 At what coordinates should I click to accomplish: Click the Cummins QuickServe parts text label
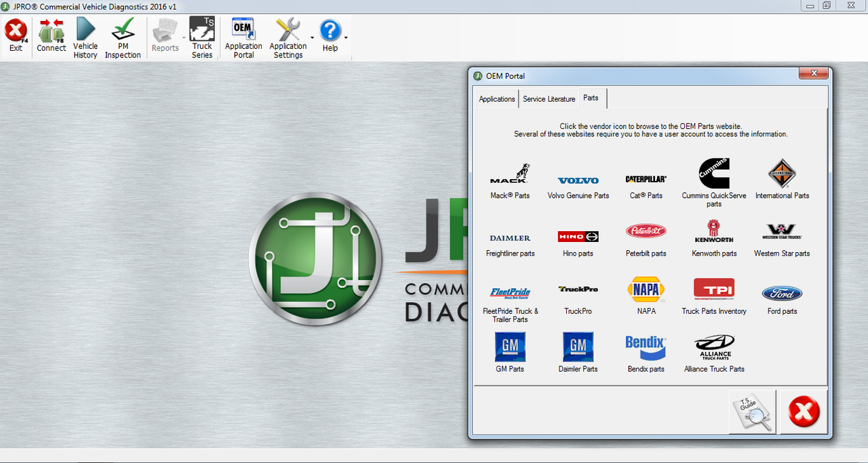click(714, 200)
